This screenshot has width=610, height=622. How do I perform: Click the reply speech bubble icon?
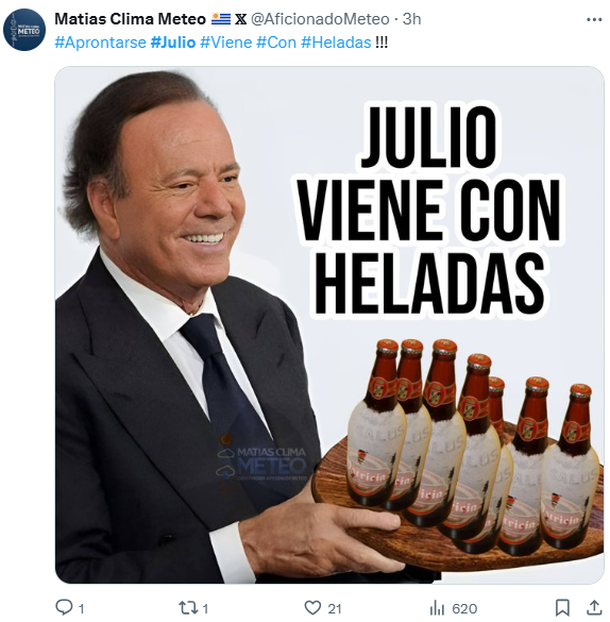[63, 607]
